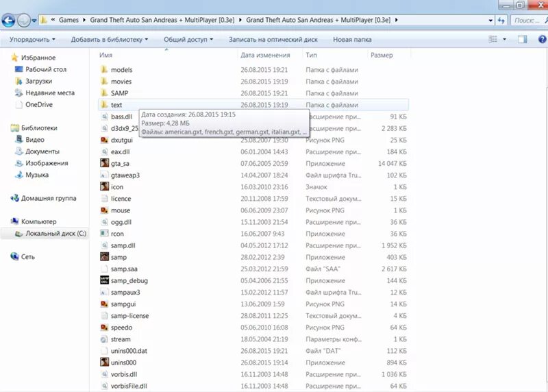
Task: Select the gta_sa application icon
Action: [x=104, y=163]
